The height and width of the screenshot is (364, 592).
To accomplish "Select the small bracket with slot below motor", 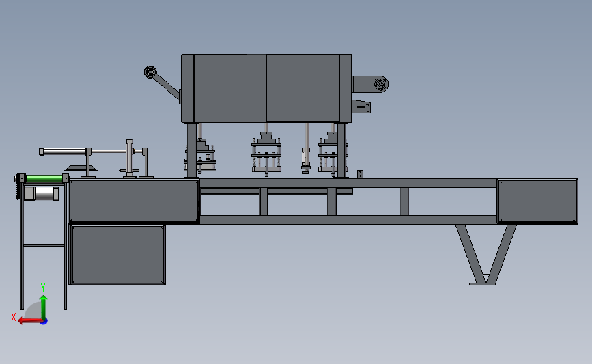I will [361, 107].
